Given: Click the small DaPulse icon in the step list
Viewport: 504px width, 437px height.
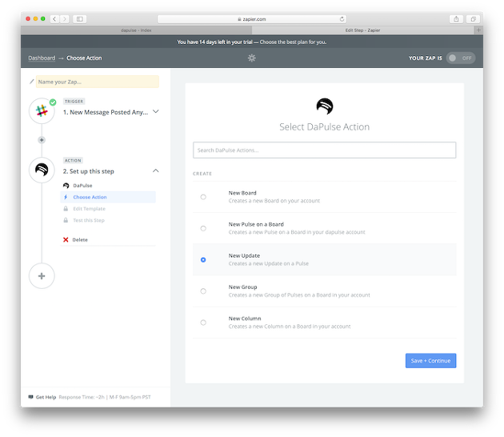Looking at the screenshot, I should [x=66, y=186].
